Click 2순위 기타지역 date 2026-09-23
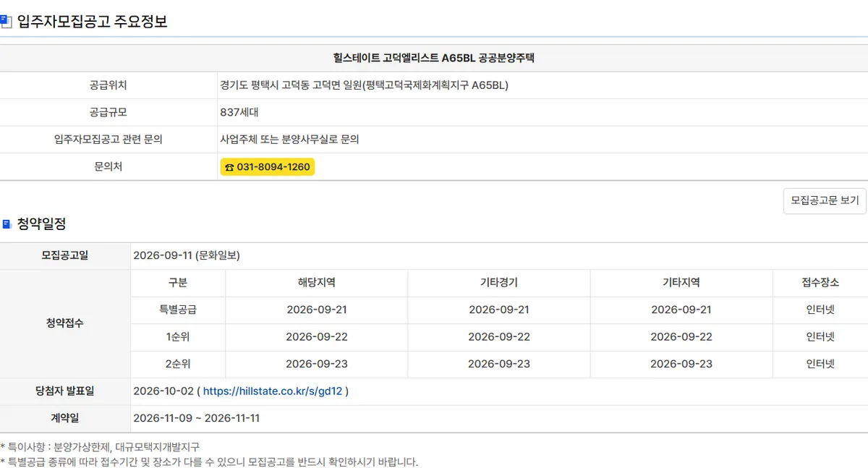The image size is (868, 468). pos(681,364)
